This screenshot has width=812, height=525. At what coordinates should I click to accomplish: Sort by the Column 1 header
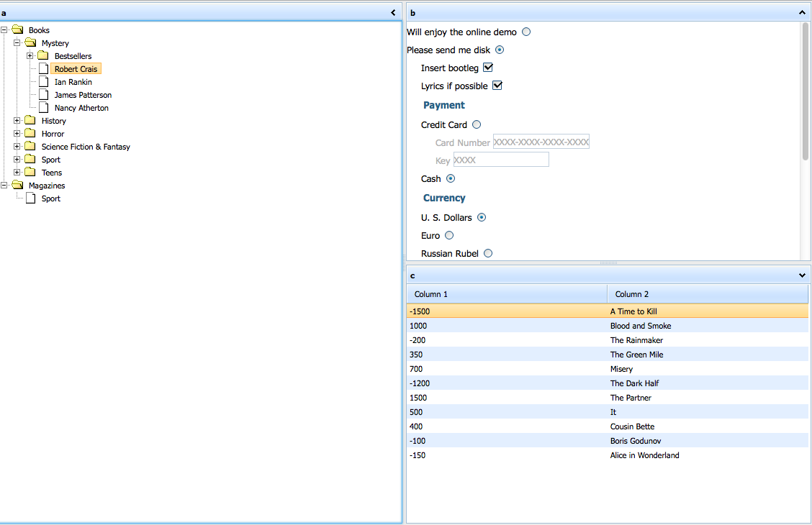tap(507, 294)
